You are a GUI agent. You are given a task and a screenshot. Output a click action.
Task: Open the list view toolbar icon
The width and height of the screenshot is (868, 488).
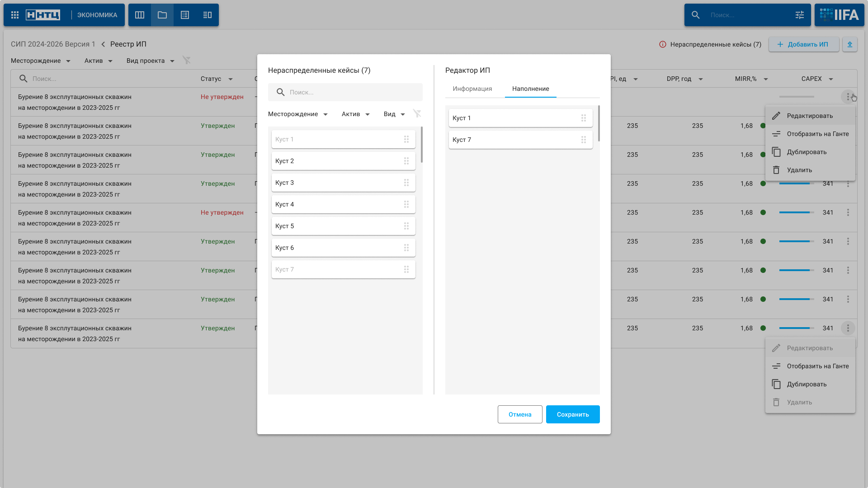pyautogui.click(x=185, y=15)
